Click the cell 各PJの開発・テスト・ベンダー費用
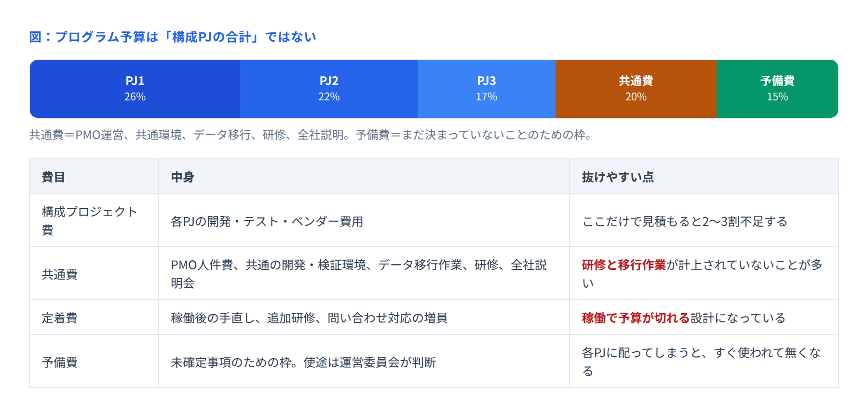 click(364, 221)
